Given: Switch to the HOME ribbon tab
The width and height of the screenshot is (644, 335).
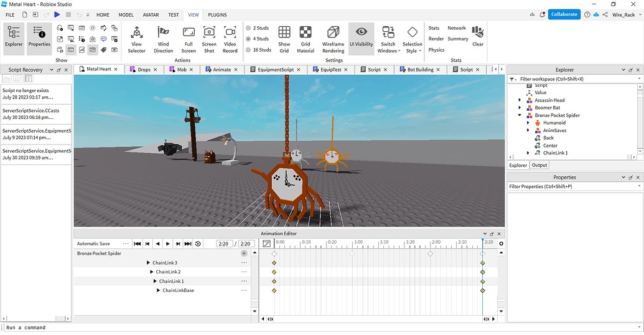Looking at the screenshot, I should coord(103,15).
